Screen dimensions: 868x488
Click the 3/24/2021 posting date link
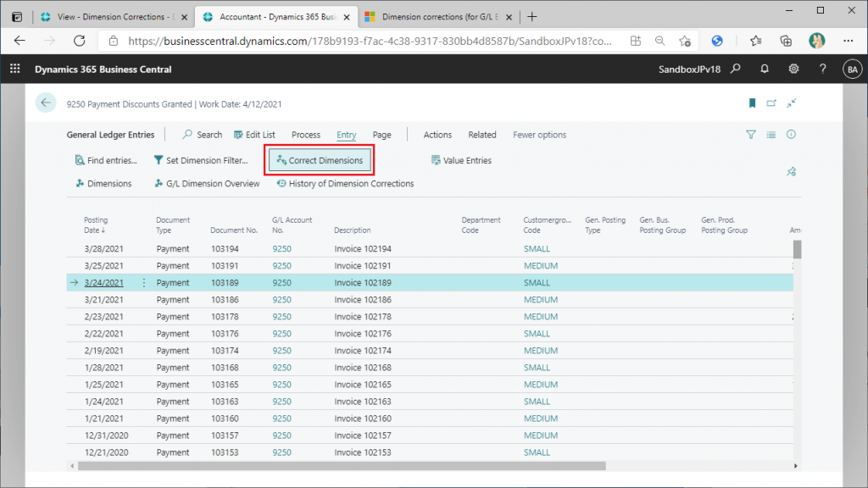click(103, 283)
